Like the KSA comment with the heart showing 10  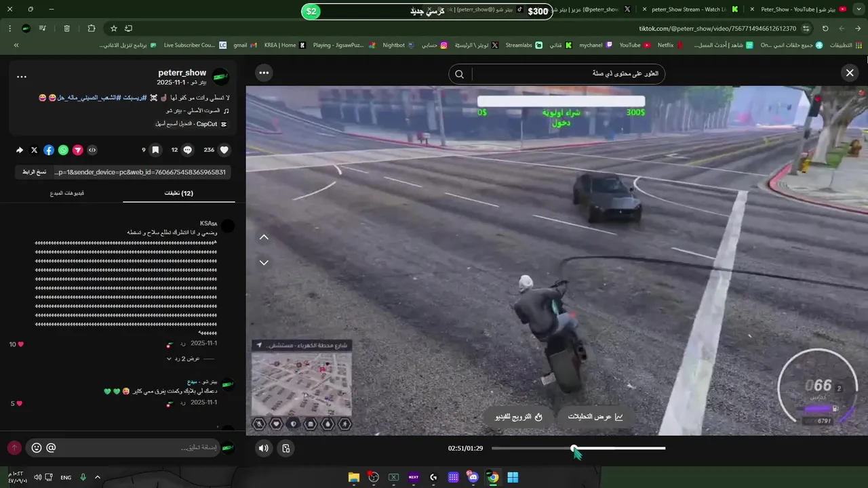click(20, 344)
